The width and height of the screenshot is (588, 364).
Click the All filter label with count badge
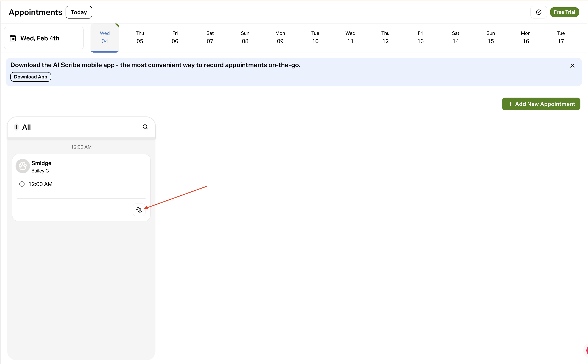point(23,127)
